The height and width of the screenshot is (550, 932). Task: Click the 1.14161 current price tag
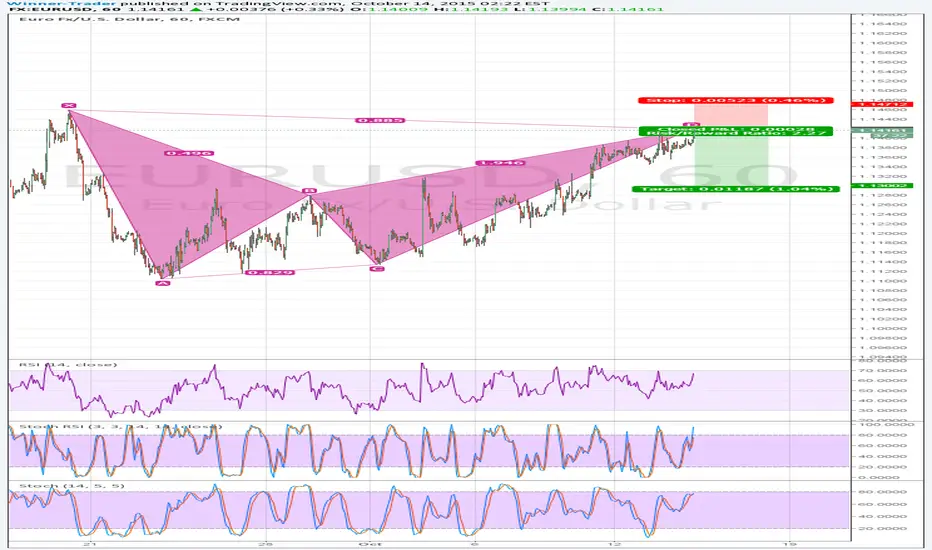tap(881, 130)
